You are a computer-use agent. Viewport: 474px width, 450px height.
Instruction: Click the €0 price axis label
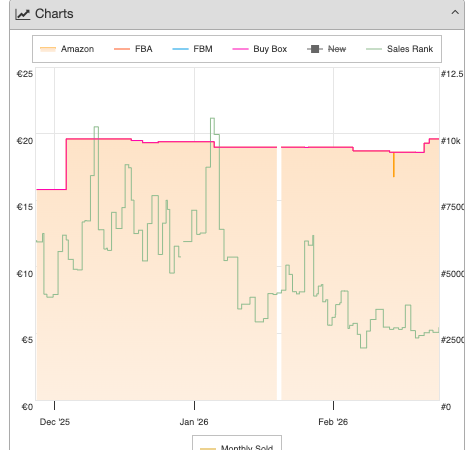27,407
